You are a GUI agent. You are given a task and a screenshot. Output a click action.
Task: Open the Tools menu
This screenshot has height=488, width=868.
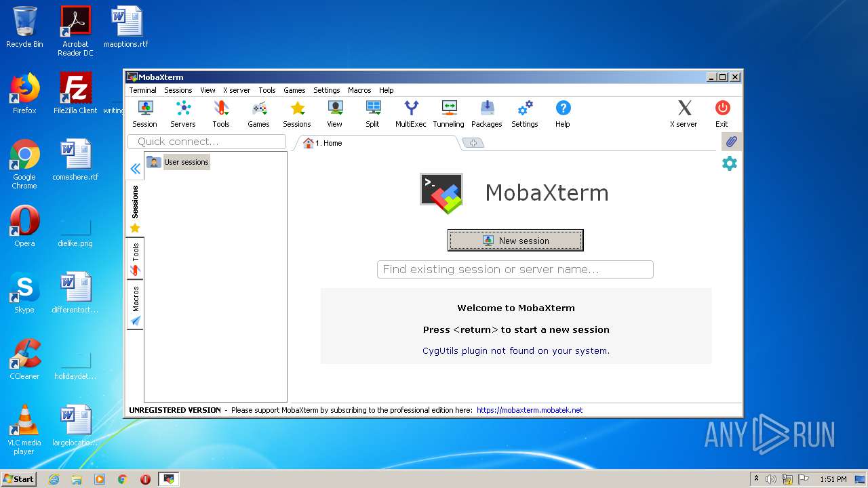(267, 90)
